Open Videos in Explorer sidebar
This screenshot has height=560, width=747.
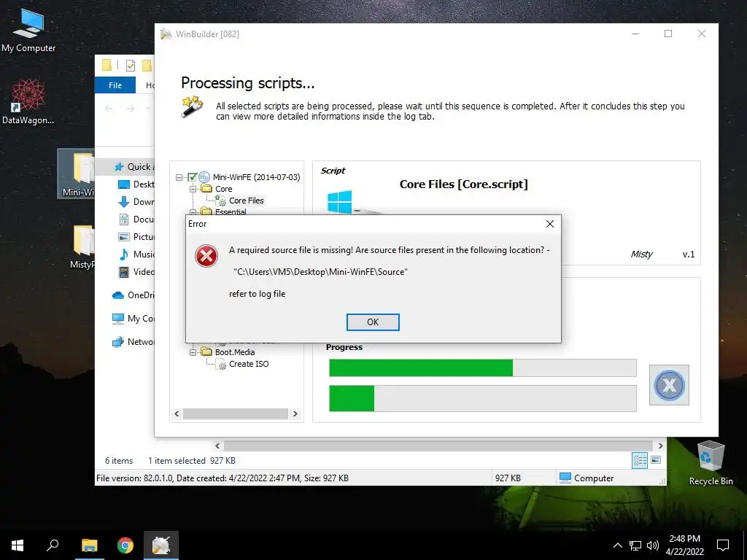click(x=136, y=272)
